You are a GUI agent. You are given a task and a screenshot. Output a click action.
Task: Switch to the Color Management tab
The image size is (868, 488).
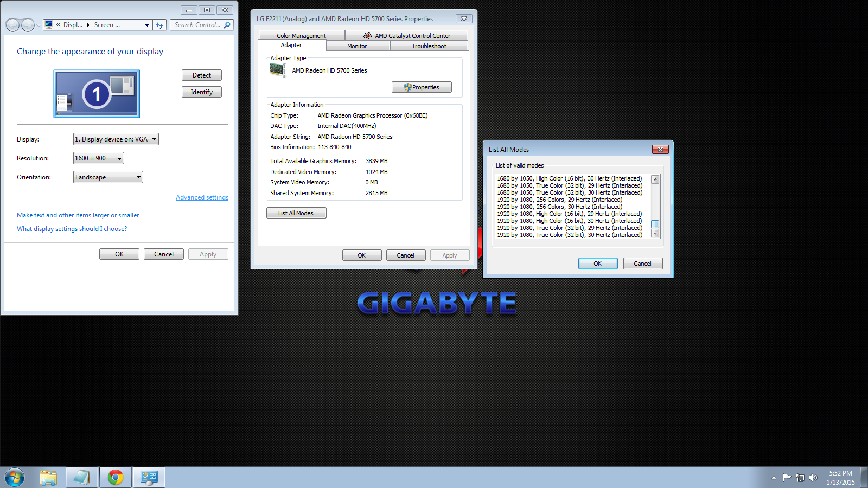coord(302,36)
